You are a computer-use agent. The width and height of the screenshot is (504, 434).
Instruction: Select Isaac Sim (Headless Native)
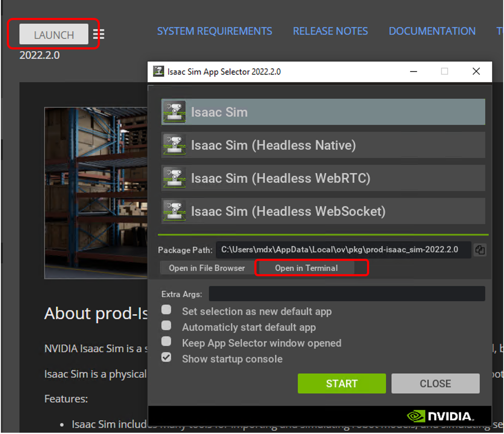[x=323, y=145]
